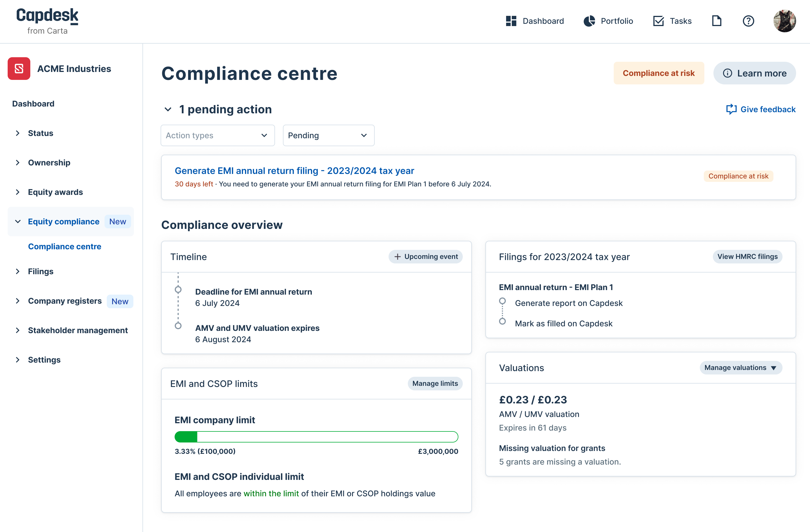Open help via the question mark icon
The height and width of the screenshot is (532, 810).
748,21
